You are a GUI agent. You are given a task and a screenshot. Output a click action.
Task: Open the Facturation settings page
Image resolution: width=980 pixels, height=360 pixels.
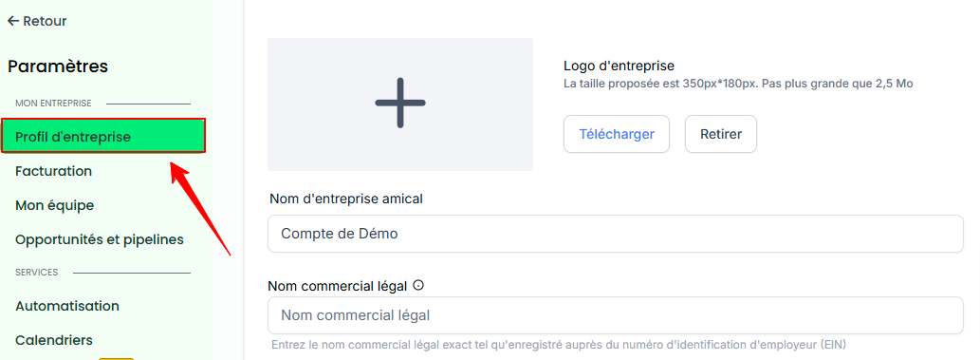pyautogui.click(x=54, y=171)
